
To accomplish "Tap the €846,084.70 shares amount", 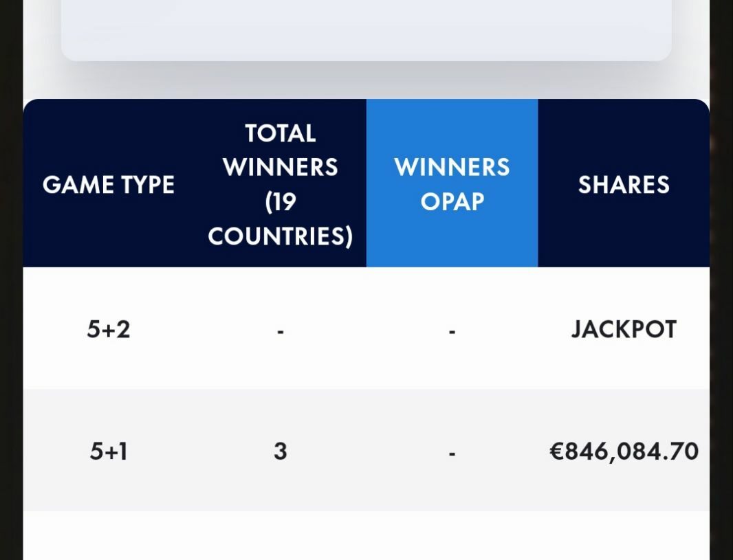I will coord(624,451).
